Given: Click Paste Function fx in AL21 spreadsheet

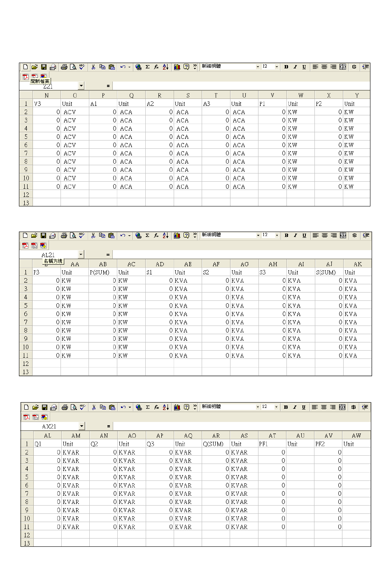Looking at the screenshot, I should [x=156, y=235].
